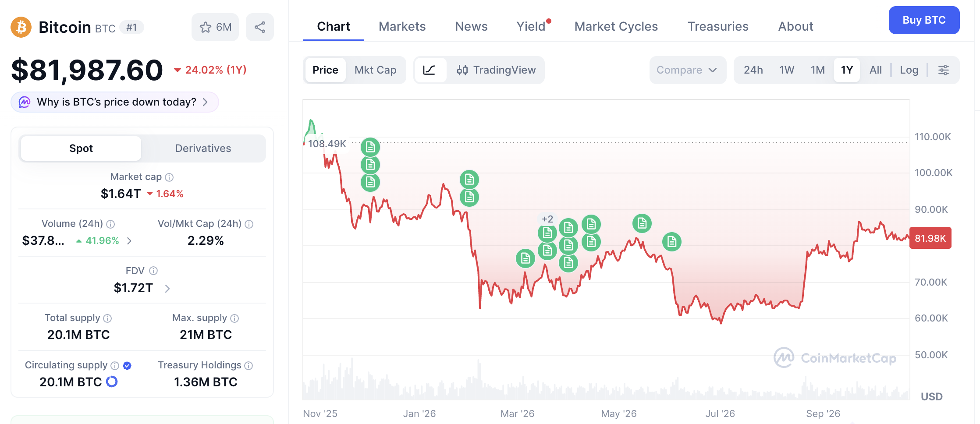Switch to Derivatives view
This screenshot has height=424, width=980.
203,148
